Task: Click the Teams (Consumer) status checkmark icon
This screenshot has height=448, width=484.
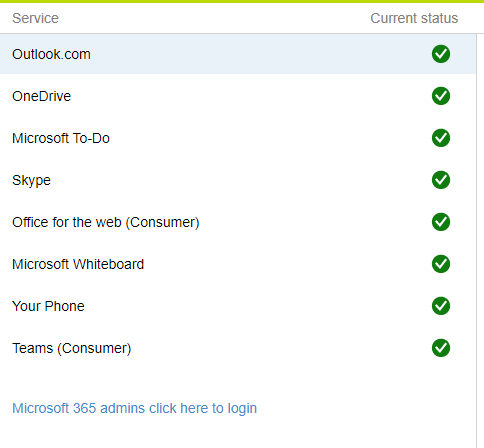Action: click(441, 348)
